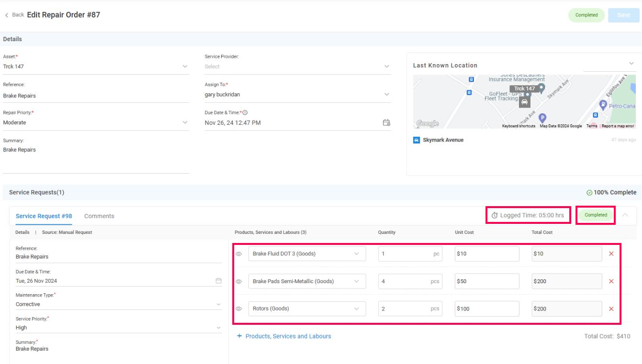
Task: Toggle visibility eye for Brake Fluid DOT 3
Action: [239, 254]
